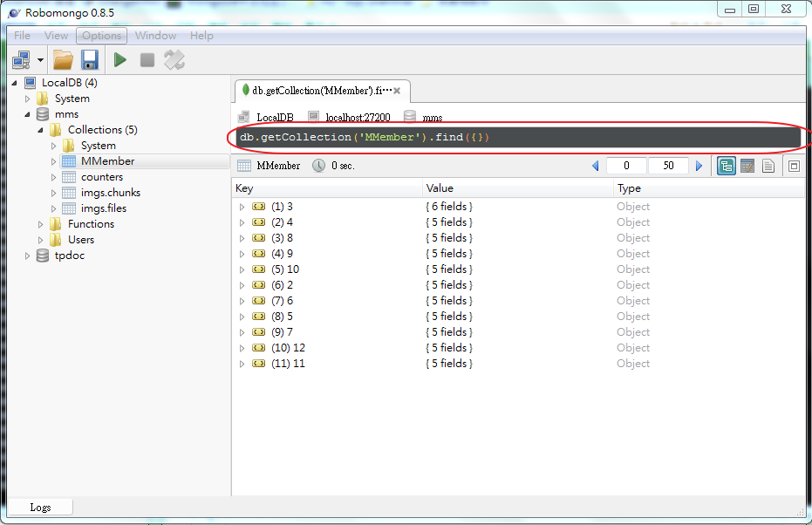Show the Logs panel
This screenshot has width=812, height=525.
[x=40, y=507]
